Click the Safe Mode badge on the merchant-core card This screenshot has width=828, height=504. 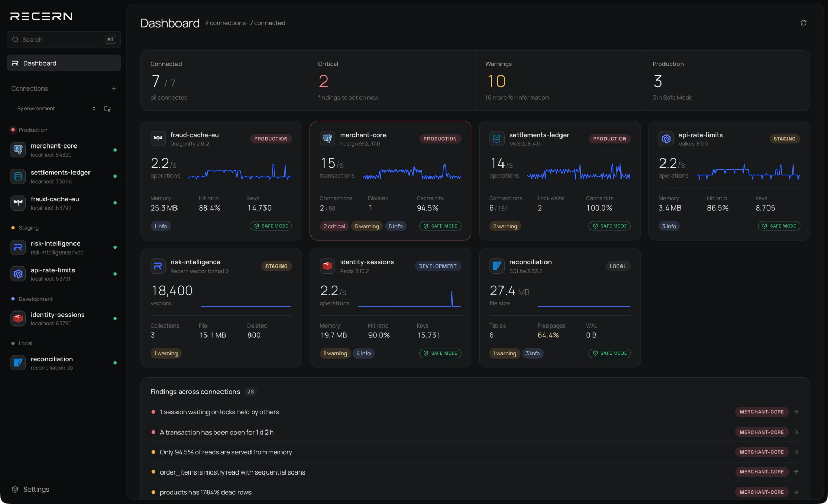(440, 226)
